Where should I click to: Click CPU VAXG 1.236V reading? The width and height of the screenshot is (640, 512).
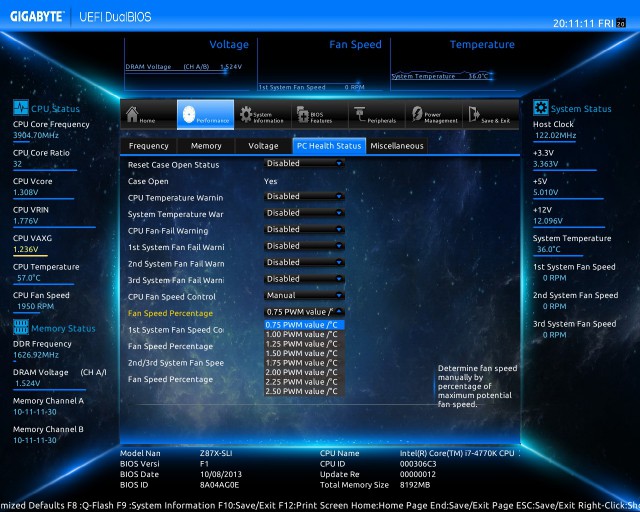click(x=26, y=249)
